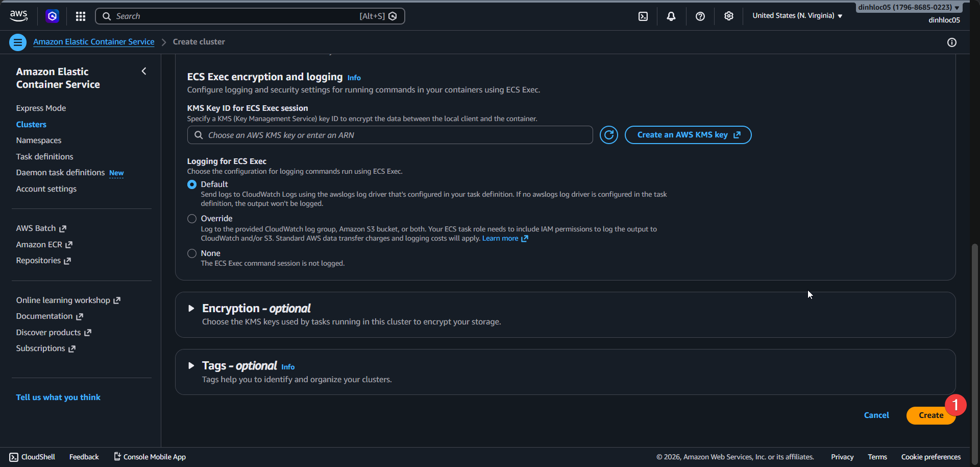Go to Clusters in the sidebar

click(x=31, y=124)
